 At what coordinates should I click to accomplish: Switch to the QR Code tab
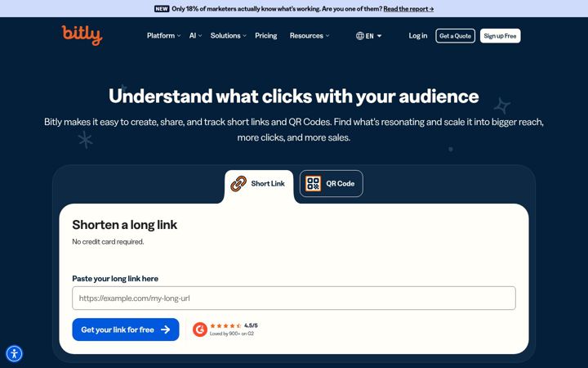pyautogui.click(x=331, y=184)
